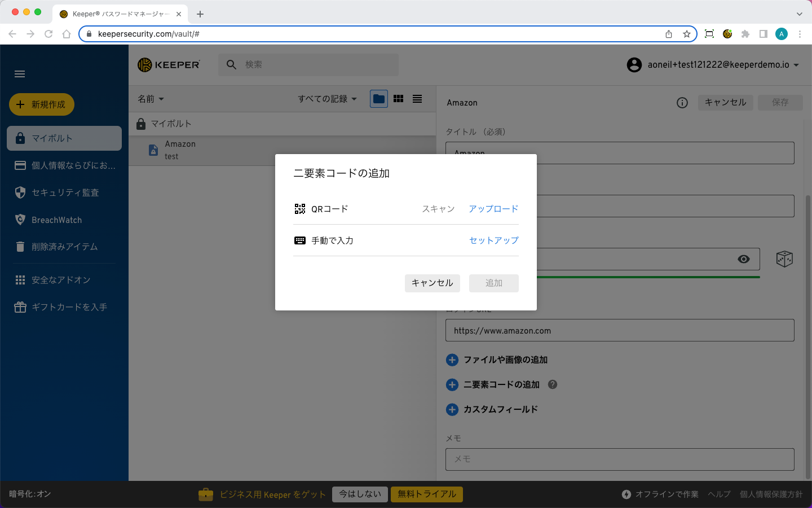Open the すべての記録 filter dropdown

click(327, 99)
